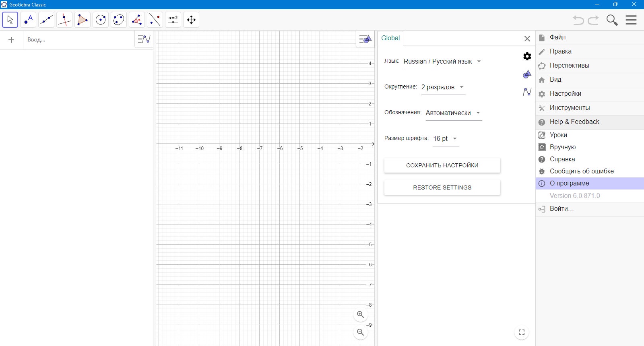Open the font size dropdown 16 pt
Screen dimensions: 644x346
446,139
